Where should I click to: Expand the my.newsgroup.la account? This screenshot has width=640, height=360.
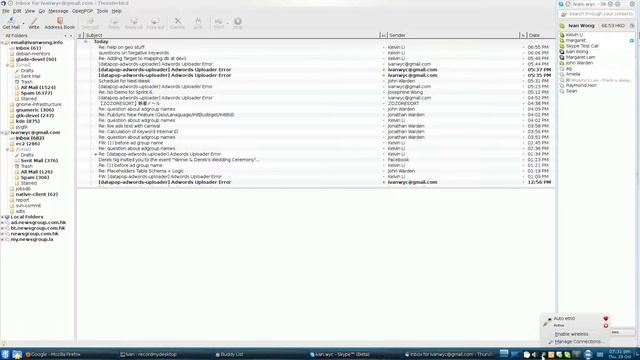pos(2,240)
